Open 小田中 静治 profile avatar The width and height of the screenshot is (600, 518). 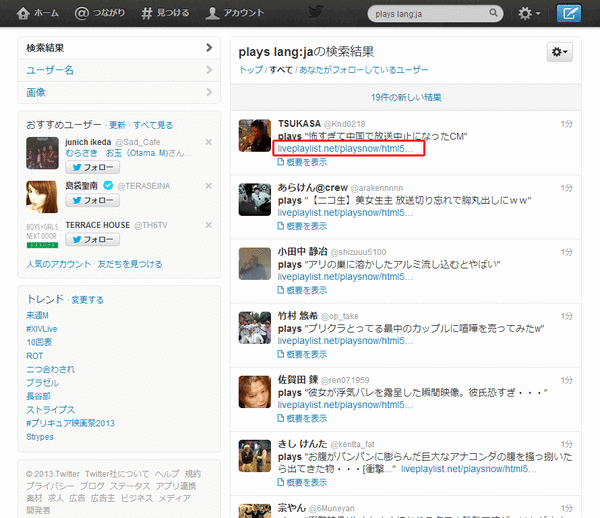255,264
